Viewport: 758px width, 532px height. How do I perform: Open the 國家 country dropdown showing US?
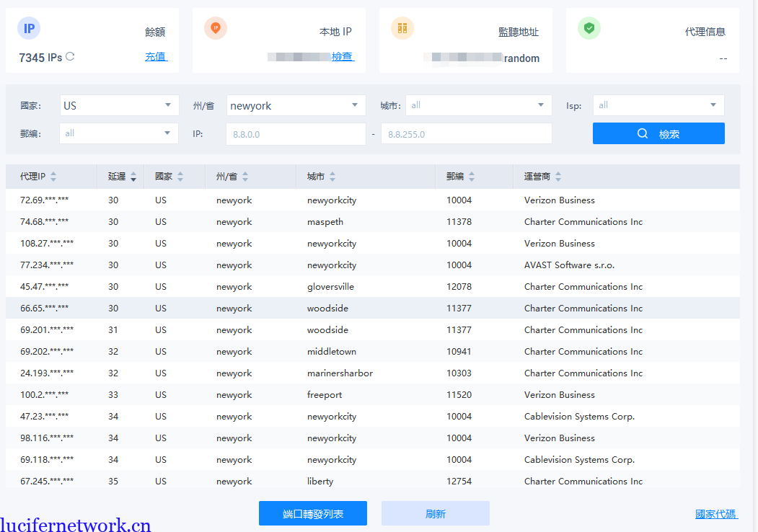coord(119,105)
